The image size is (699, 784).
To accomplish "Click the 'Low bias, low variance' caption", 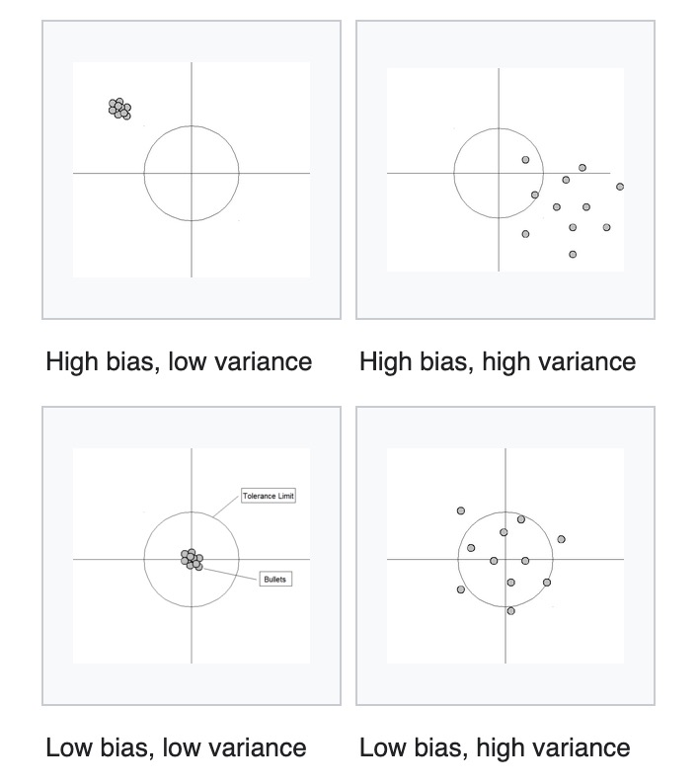I will click(x=176, y=748).
